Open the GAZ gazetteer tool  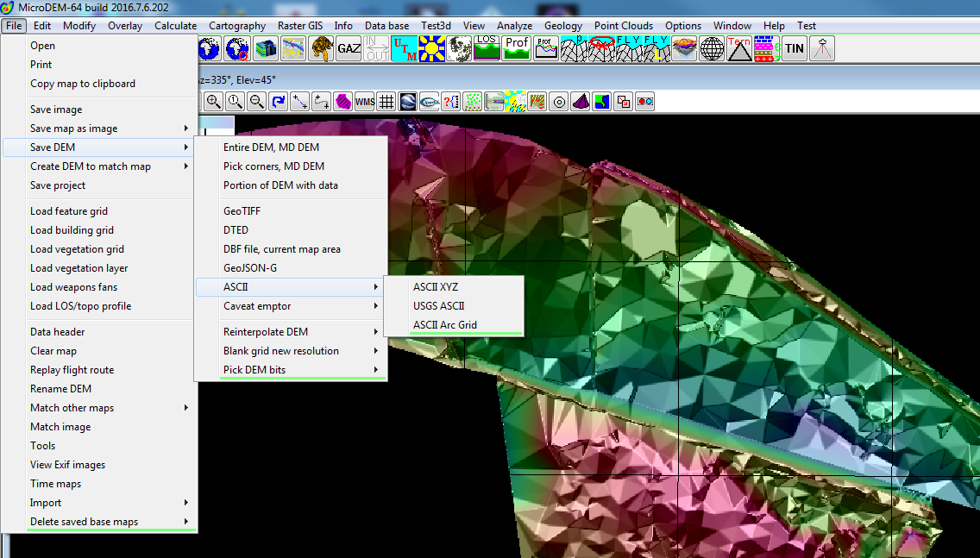pyautogui.click(x=349, y=49)
